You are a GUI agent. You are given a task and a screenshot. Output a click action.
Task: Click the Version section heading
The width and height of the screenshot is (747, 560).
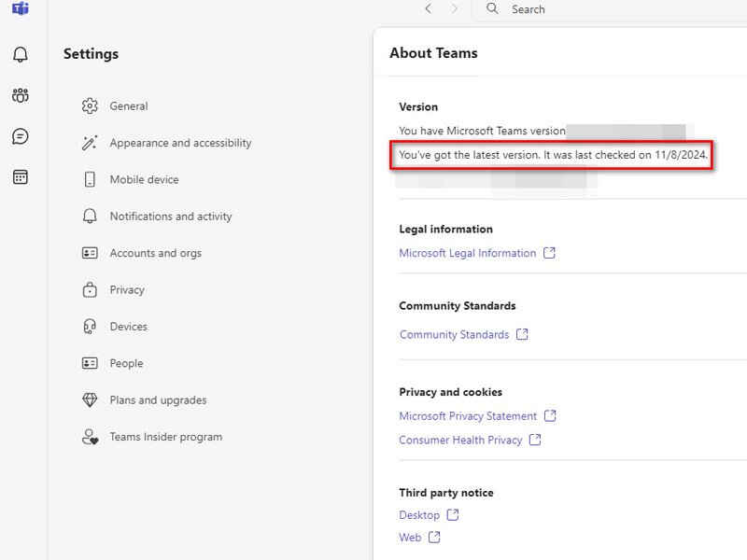[418, 106]
